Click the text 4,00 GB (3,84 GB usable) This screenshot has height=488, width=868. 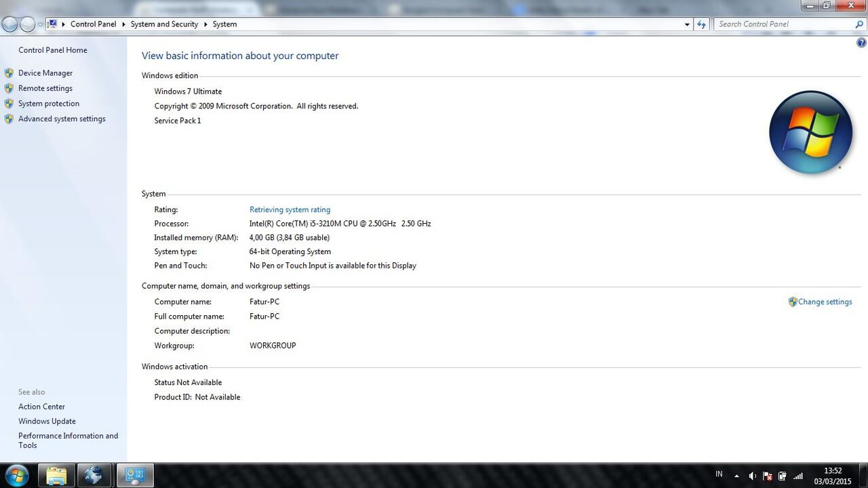(x=290, y=238)
